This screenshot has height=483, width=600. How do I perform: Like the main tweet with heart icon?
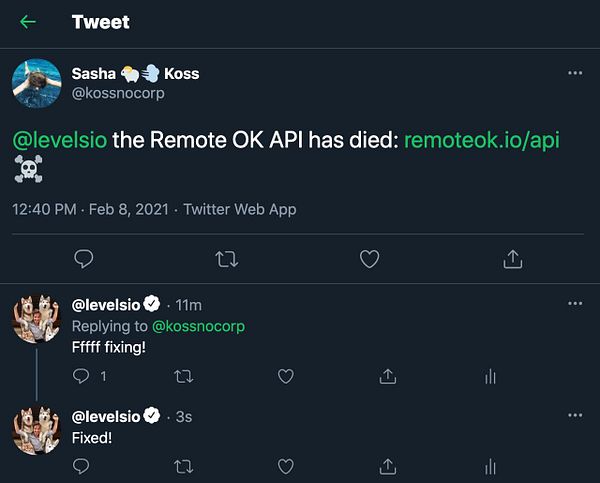(370, 259)
